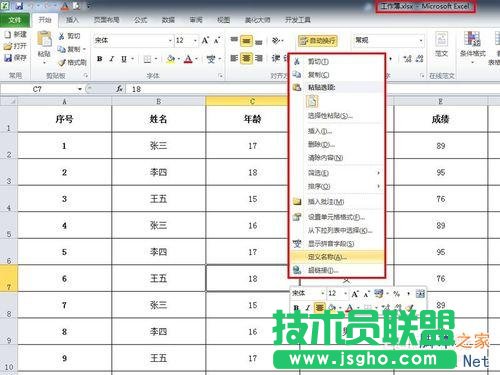
Task: Click the ribbon Copy (复制) icon
Action: click(x=62, y=49)
